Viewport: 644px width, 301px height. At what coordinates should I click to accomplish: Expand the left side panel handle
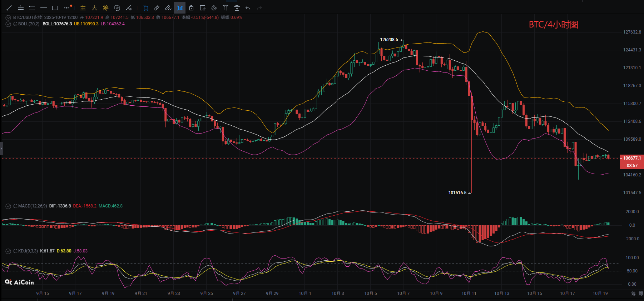coord(1,148)
